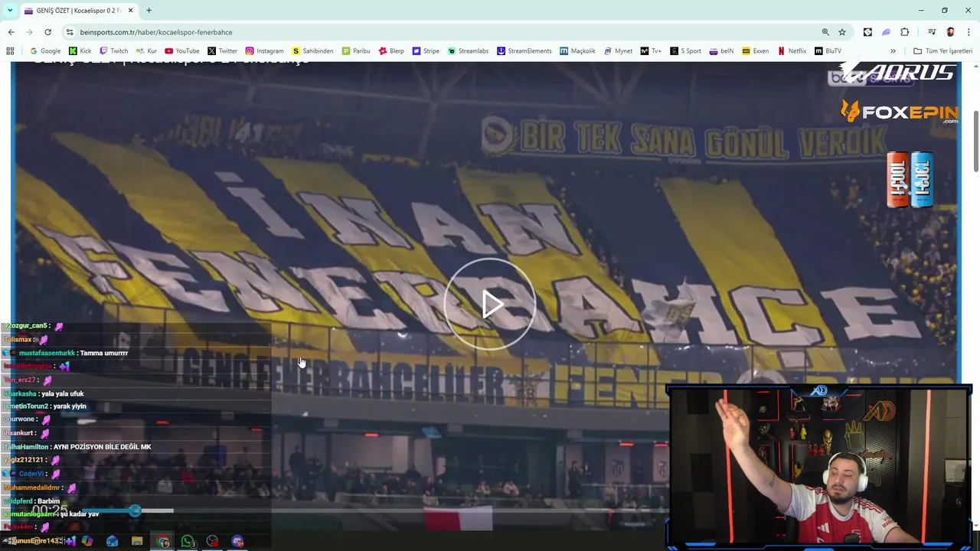Open the Apps grid shortcut

10,51
